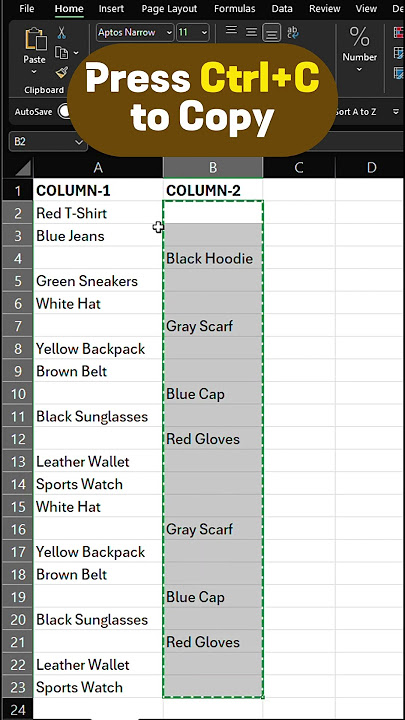Select column B header

coord(213,168)
